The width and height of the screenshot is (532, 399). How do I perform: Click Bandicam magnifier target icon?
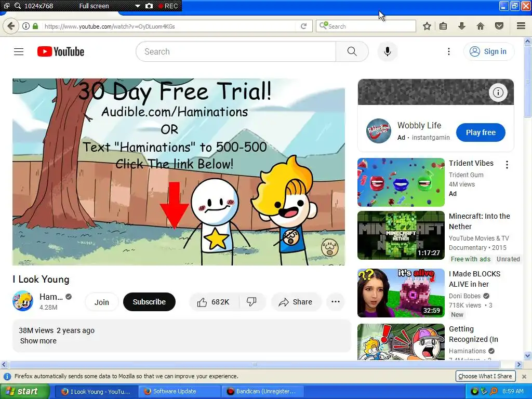tap(18, 6)
